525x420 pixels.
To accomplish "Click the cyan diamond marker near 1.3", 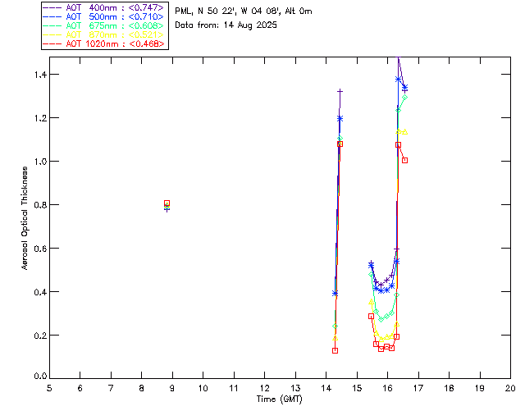I will pos(405,98).
